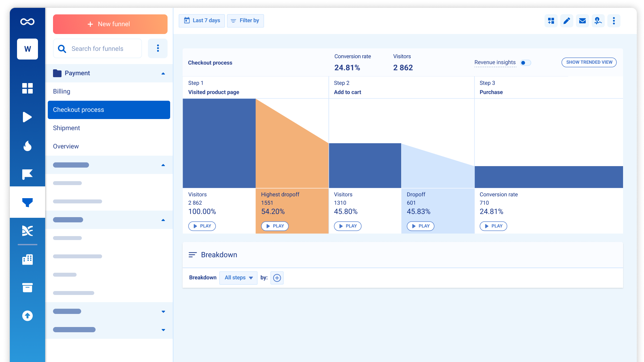Image resolution: width=644 pixels, height=362 pixels.
Task: Play recordings for Highest dropoff segment
Action: click(x=275, y=226)
